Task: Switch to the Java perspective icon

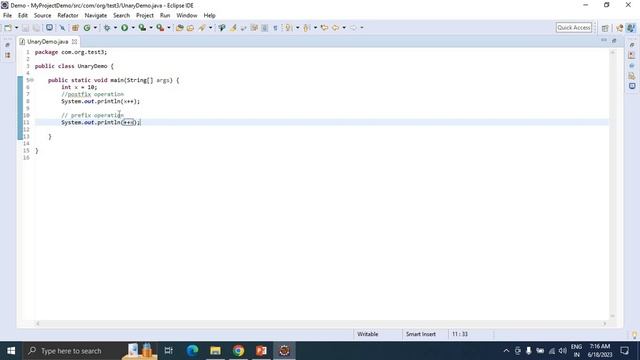Action: (631, 28)
